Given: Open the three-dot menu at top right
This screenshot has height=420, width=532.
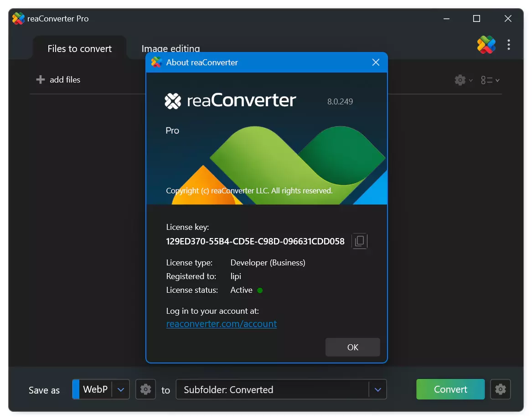Looking at the screenshot, I should (x=508, y=45).
